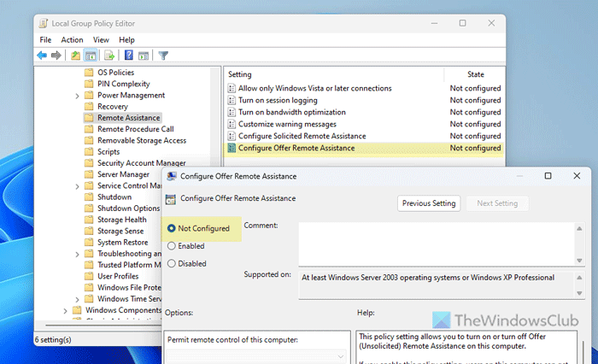This screenshot has height=364, width=598.
Task: Select the Not Configured radio button
Action: [172, 228]
